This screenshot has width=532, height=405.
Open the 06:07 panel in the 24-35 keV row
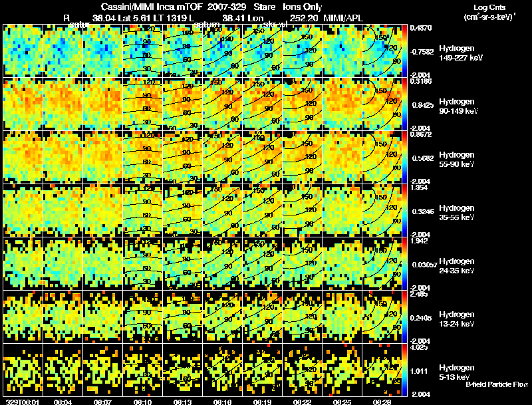tap(102, 263)
